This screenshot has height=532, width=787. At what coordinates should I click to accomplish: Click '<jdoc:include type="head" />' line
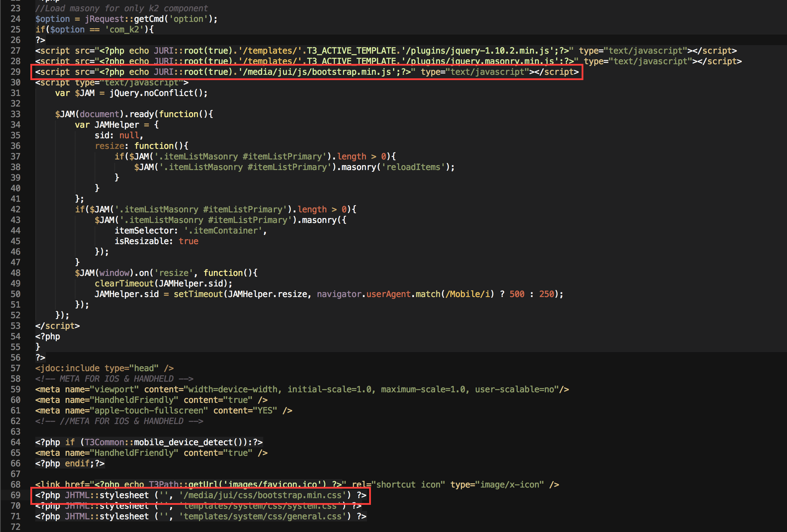pos(104,368)
